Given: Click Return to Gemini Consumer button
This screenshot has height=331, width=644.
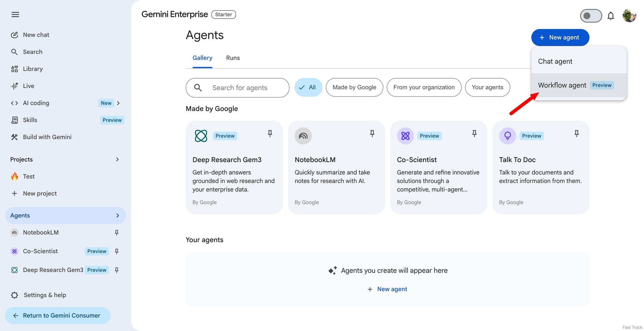Looking at the screenshot, I should (x=58, y=316).
